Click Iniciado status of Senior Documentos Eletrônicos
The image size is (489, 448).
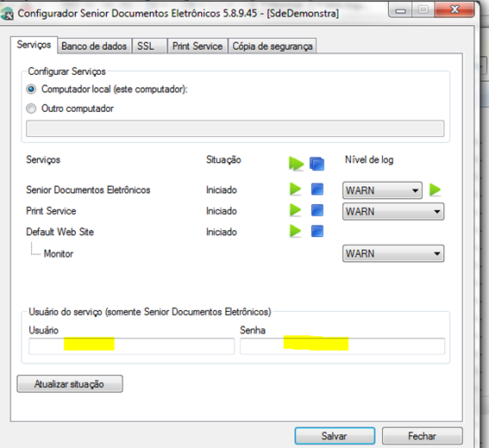point(222,190)
